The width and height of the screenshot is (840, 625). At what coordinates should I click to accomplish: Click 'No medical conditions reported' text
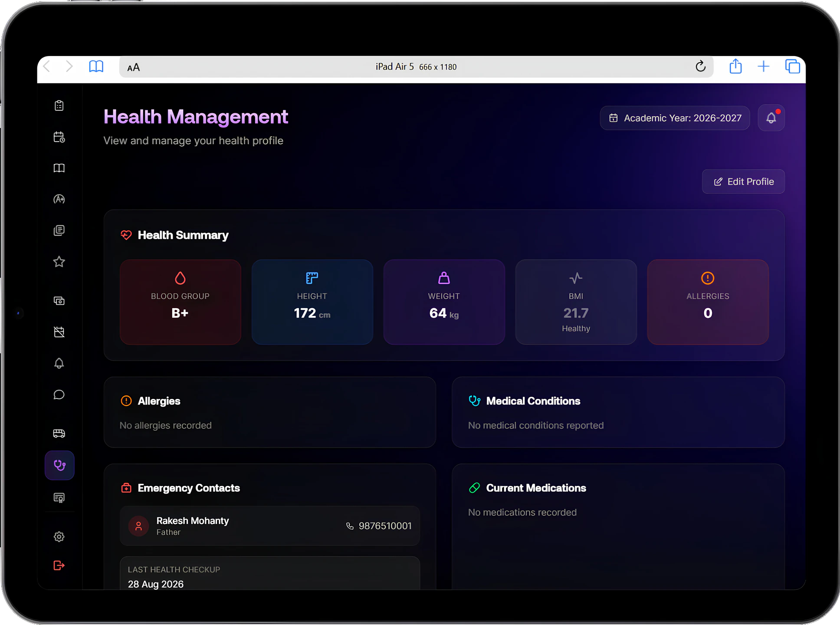(x=536, y=425)
